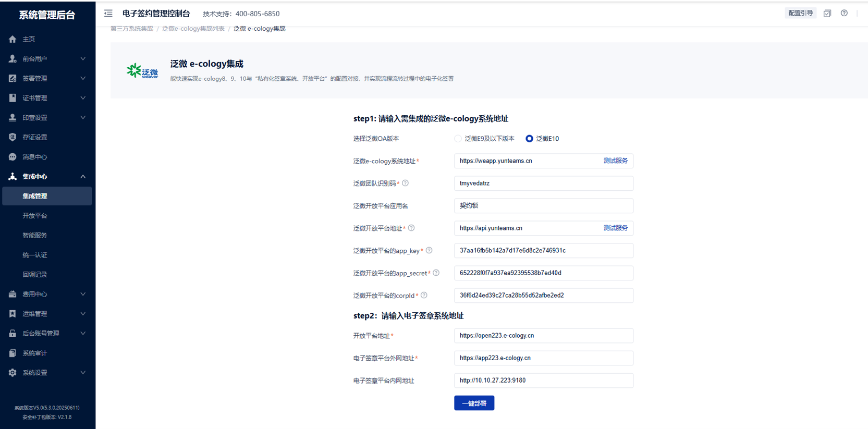The height and width of the screenshot is (429, 868).
Task: Expand 前台用户 menu chevron
Action: coord(83,59)
